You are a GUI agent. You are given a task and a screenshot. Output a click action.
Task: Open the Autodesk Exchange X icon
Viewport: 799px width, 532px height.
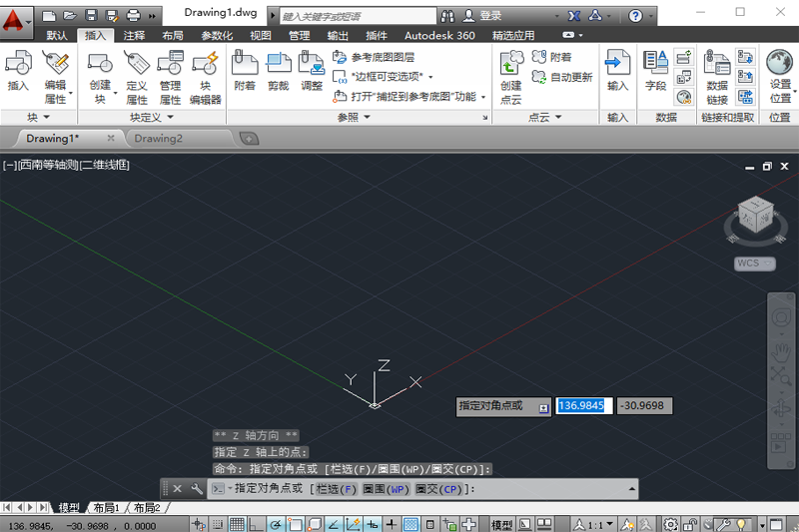tap(574, 16)
